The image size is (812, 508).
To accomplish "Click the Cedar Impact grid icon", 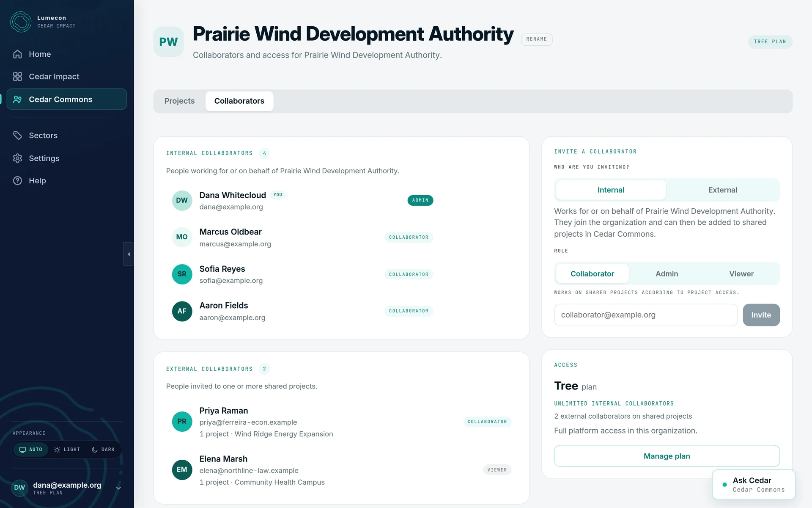I will click(x=17, y=77).
